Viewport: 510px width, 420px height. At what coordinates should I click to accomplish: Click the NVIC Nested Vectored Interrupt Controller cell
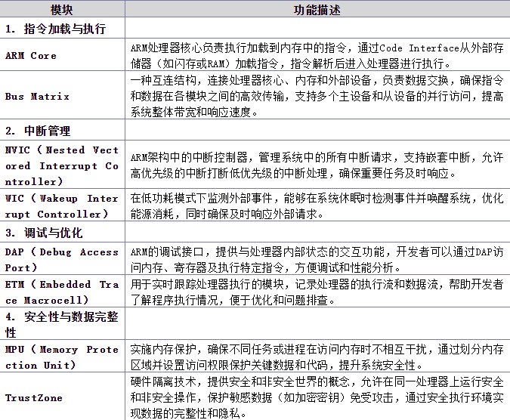coord(62,165)
